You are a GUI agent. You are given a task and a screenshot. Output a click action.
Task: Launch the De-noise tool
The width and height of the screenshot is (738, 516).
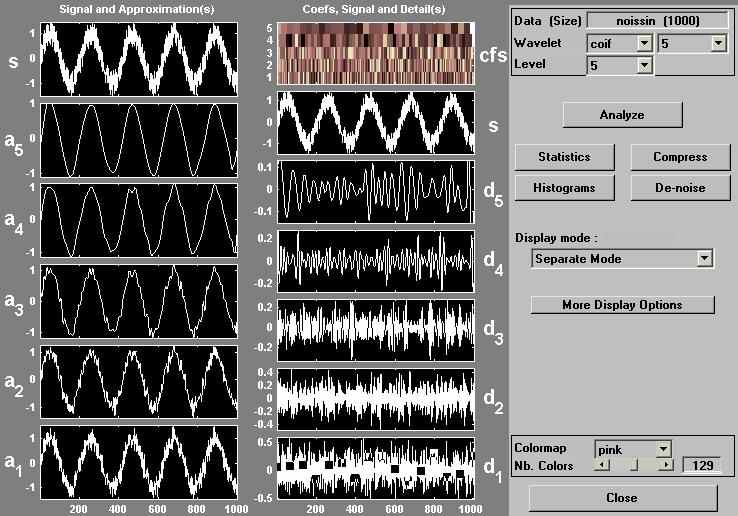tap(680, 188)
